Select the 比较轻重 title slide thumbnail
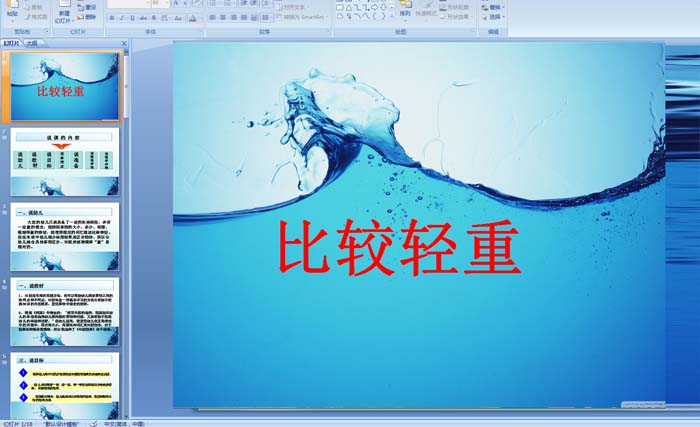 pos(65,86)
